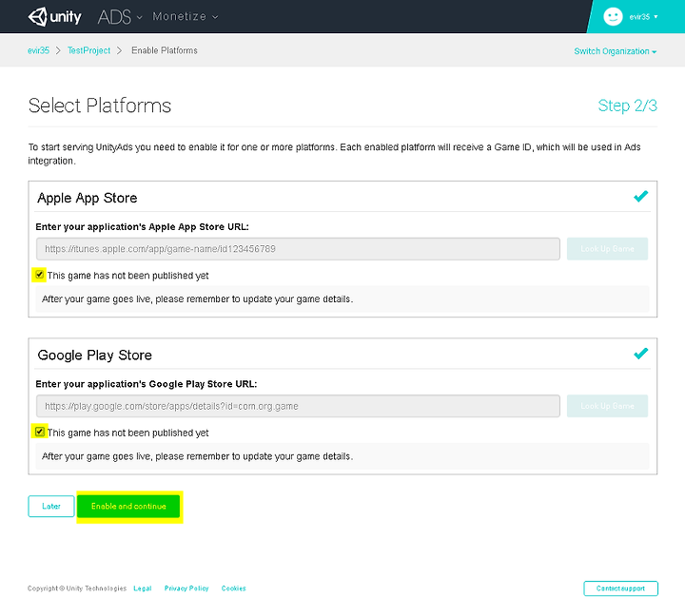Click the user avatar smiley icon

pos(613,16)
